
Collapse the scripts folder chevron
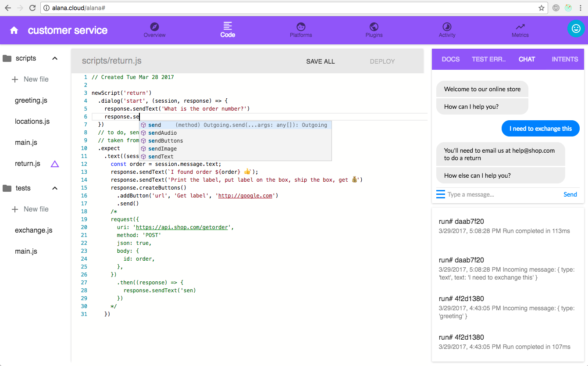tap(55, 58)
